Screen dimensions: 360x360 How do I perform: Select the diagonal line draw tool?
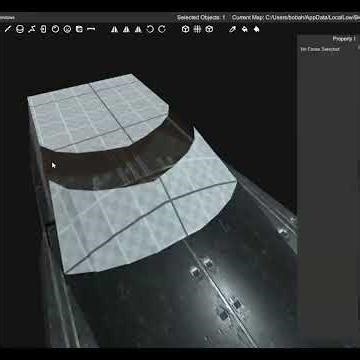[8, 29]
